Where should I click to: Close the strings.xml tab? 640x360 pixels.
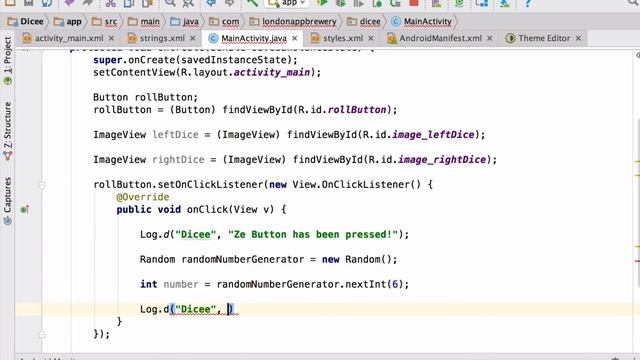193,38
